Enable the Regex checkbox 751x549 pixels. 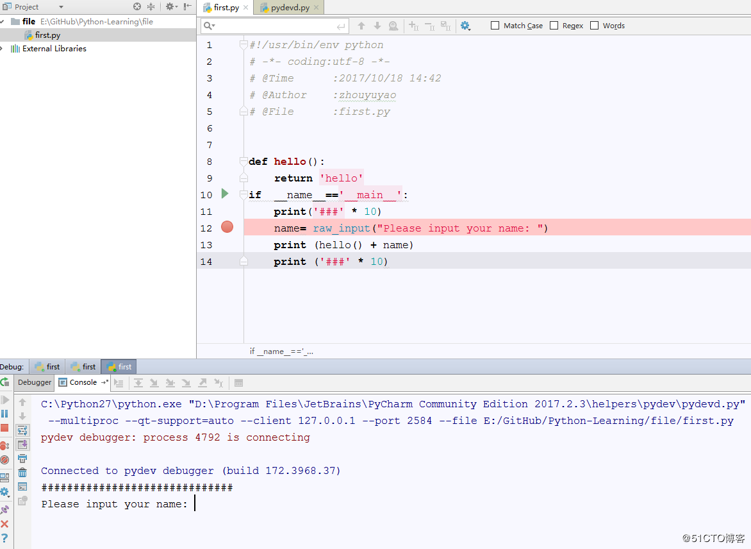click(x=554, y=25)
